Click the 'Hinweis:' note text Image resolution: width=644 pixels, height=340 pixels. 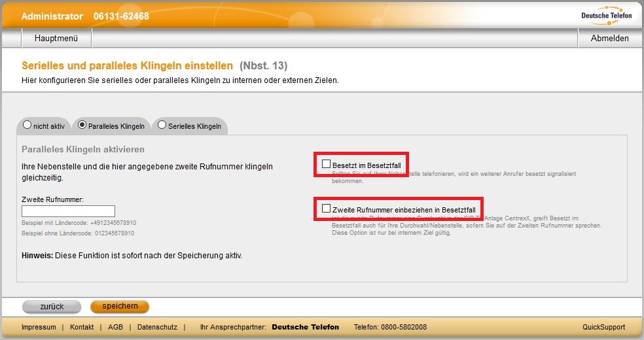pyautogui.click(x=132, y=256)
